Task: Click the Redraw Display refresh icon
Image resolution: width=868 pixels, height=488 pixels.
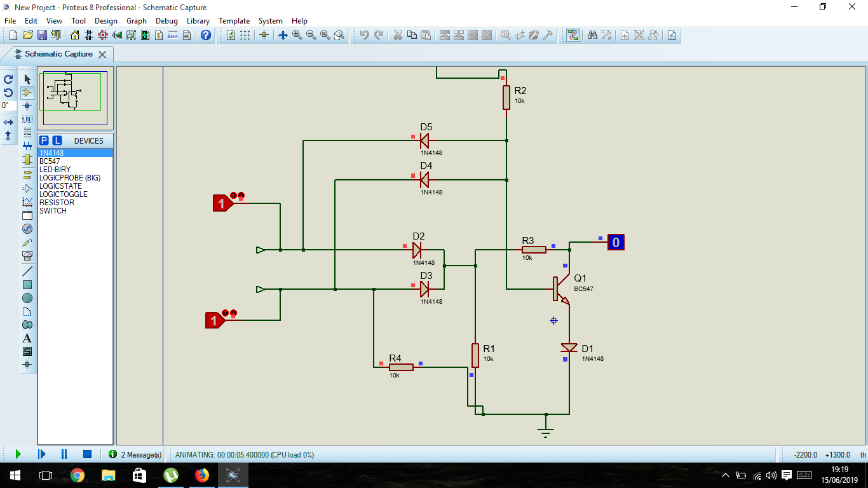Action: coord(231,35)
